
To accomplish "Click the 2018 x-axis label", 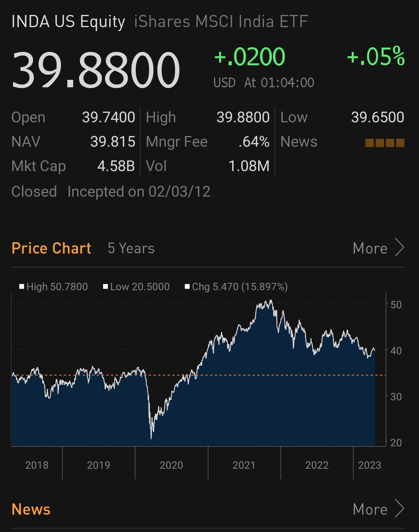I will tap(37, 465).
